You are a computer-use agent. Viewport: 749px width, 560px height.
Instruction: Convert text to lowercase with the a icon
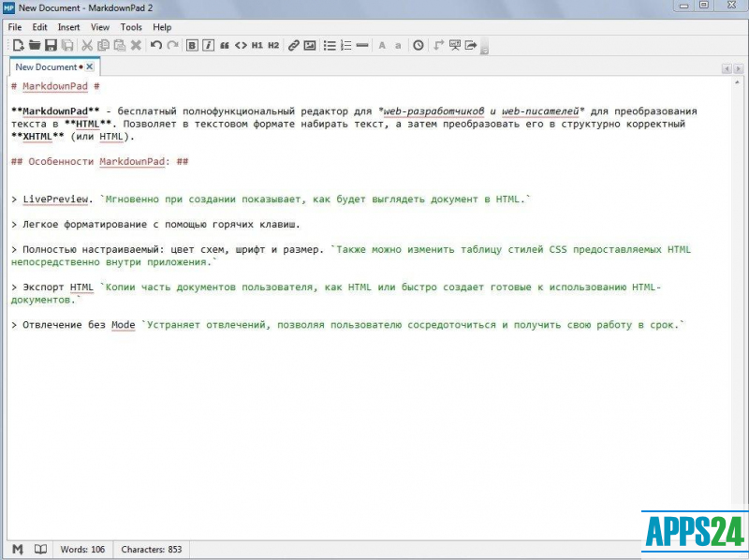[398, 46]
